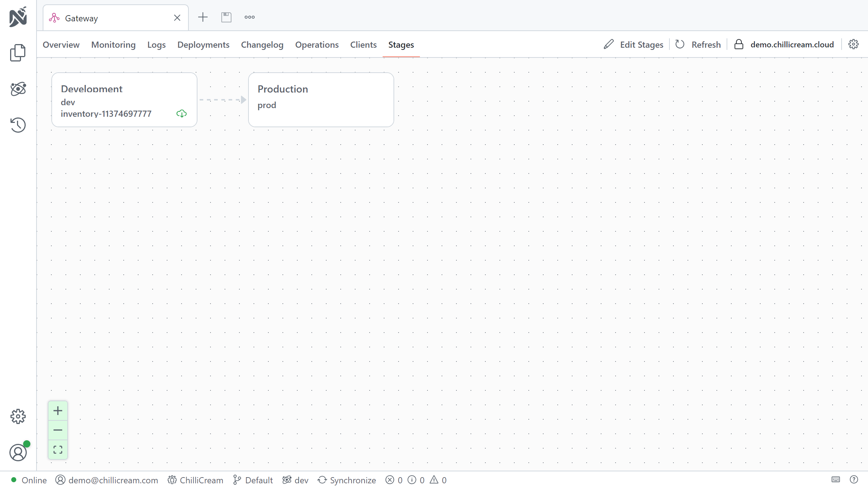Open the history sidebar icon
Image resolution: width=868 pixels, height=488 pixels.
click(x=18, y=125)
